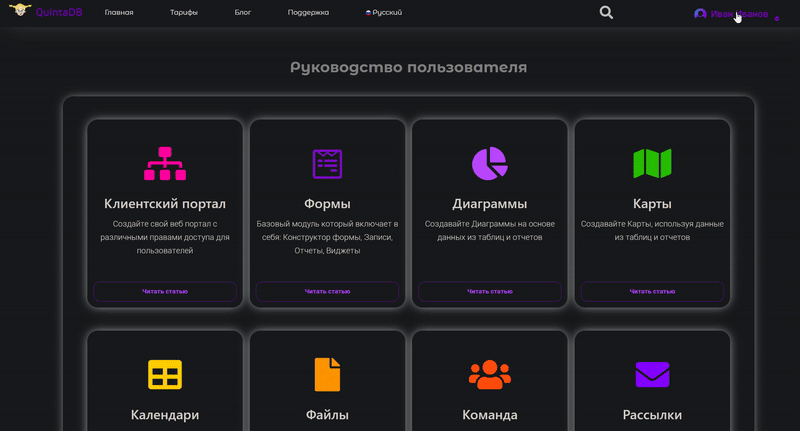Open the Главная menu item

tap(119, 12)
